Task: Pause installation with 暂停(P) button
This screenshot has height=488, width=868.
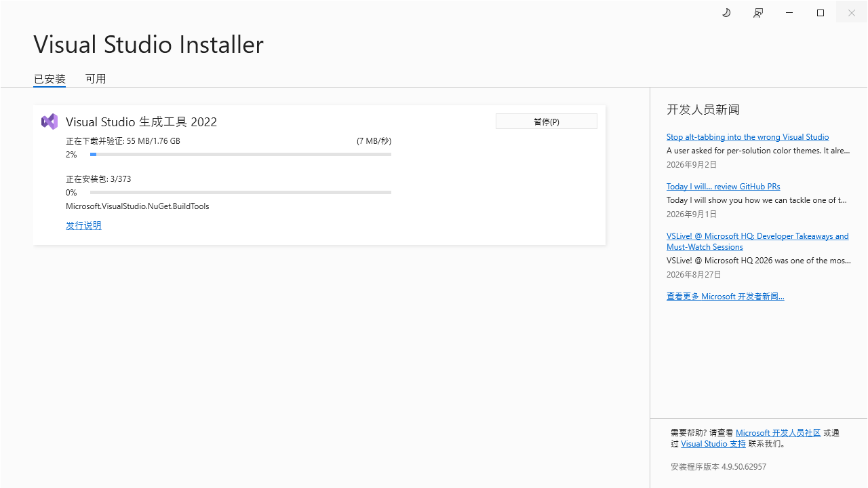Action: click(x=547, y=121)
